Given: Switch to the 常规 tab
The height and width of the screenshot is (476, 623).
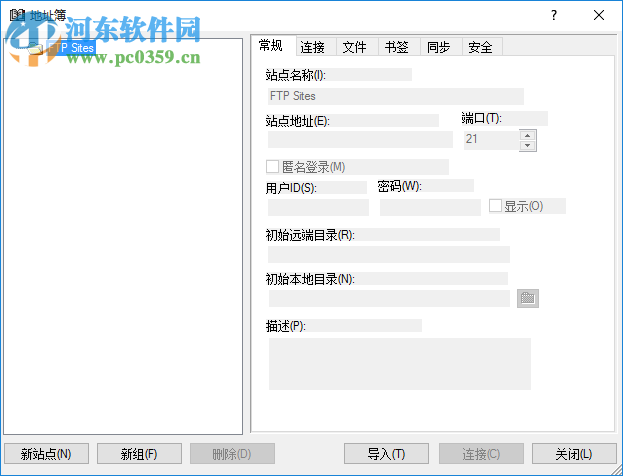Looking at the screenshot, I should [x=273, y=45].
